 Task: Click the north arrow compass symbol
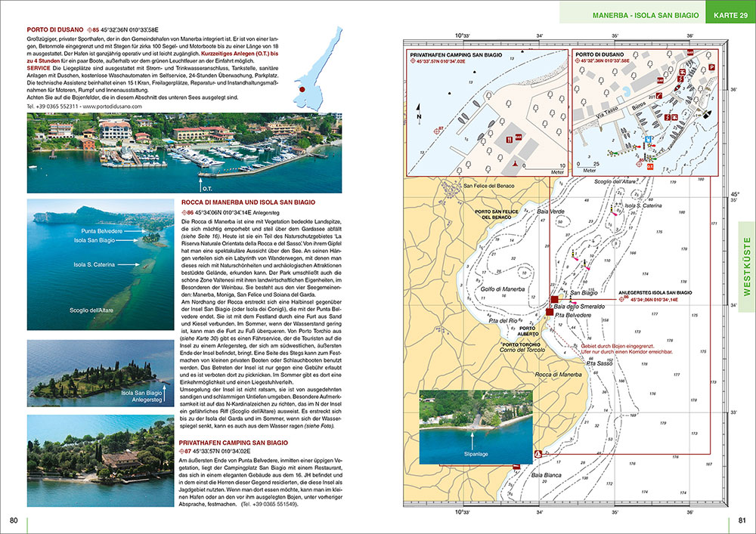[418, 113]
